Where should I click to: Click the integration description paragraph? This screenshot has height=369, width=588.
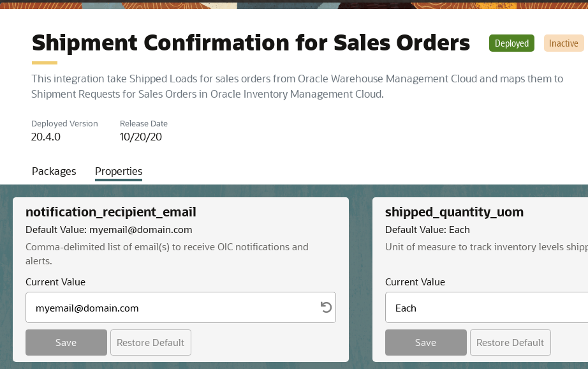pos(297,86)
